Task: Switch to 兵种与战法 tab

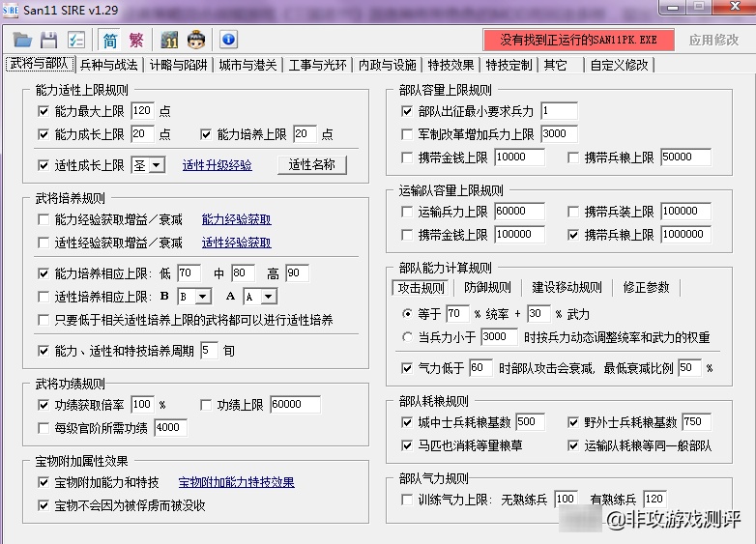Action: click(x=109, y=65)
